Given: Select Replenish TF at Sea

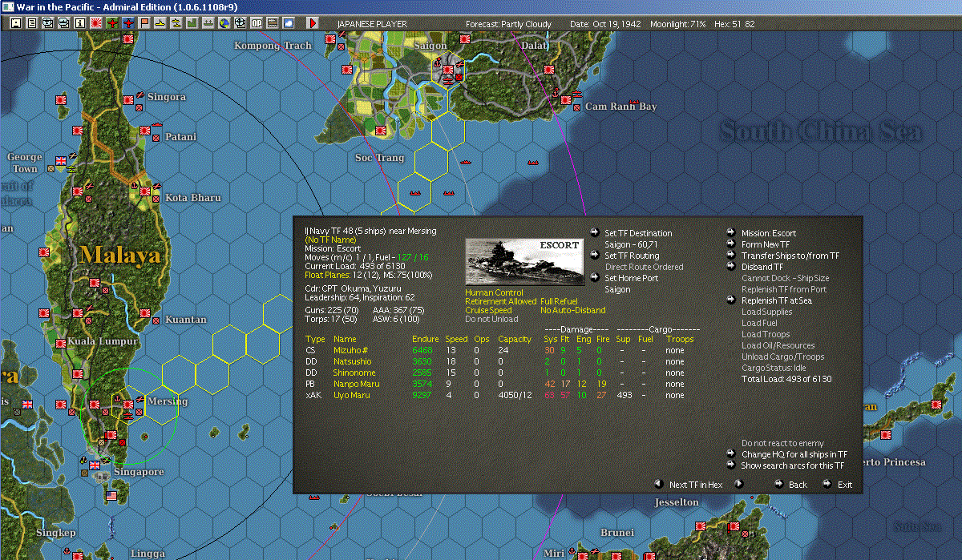Looking at the screenshot, I should click(776, 300).
